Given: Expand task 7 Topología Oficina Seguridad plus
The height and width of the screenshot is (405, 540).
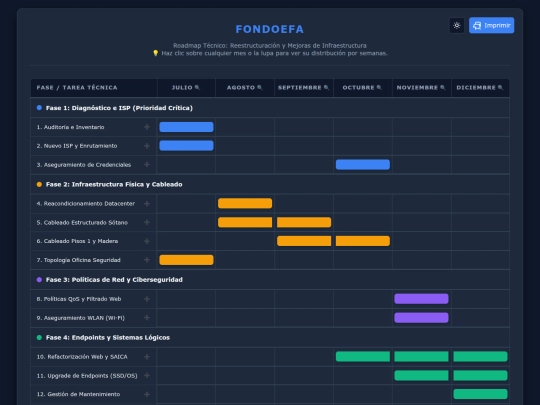Looking at the screenshot, I should (147, 260).
